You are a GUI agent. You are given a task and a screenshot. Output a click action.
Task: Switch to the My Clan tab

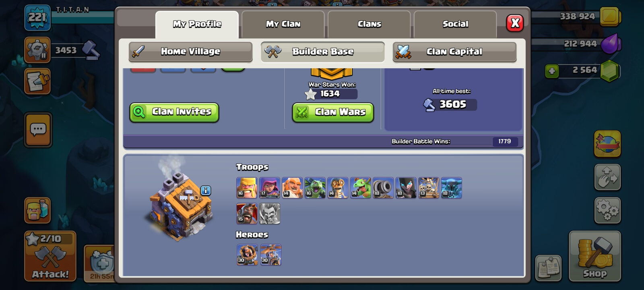click(x=283, y=24)
